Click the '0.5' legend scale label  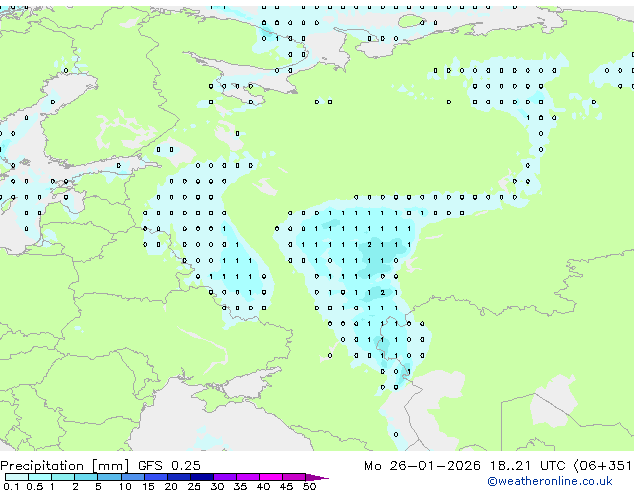[x=34, y=486]
